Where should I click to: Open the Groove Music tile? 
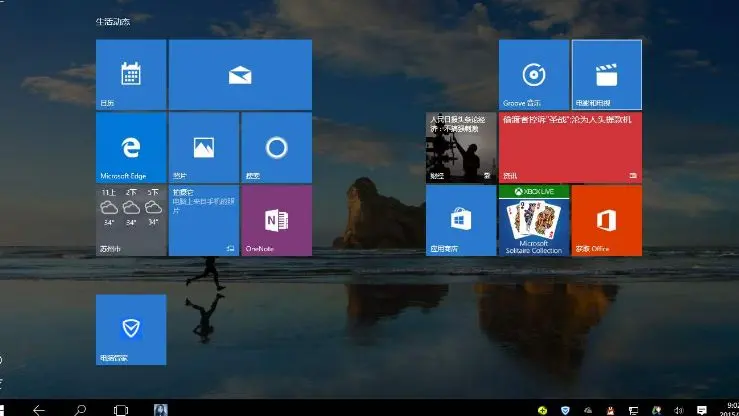534,74
